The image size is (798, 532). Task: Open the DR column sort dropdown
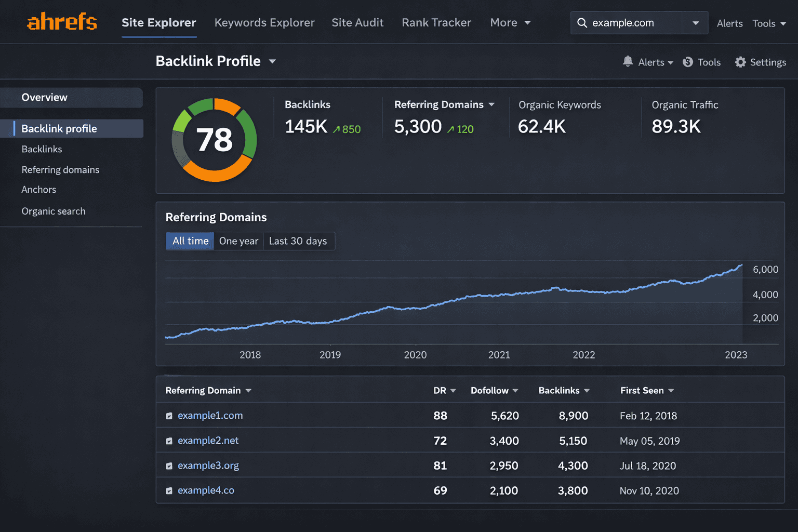pos(453,390)
